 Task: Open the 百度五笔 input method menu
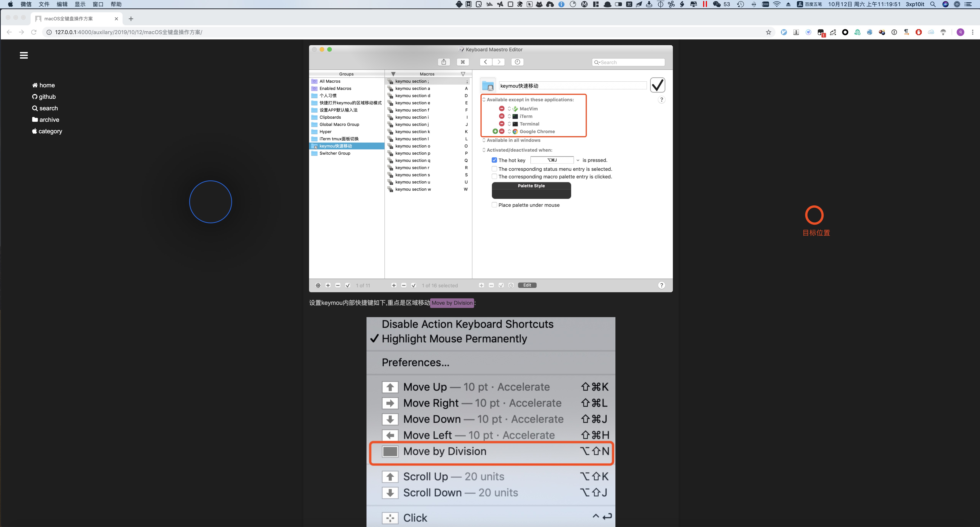(810, 4)
